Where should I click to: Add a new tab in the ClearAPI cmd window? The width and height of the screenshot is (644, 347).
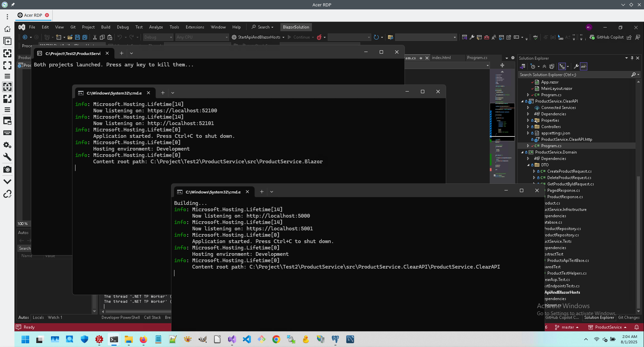coord(262,192)
